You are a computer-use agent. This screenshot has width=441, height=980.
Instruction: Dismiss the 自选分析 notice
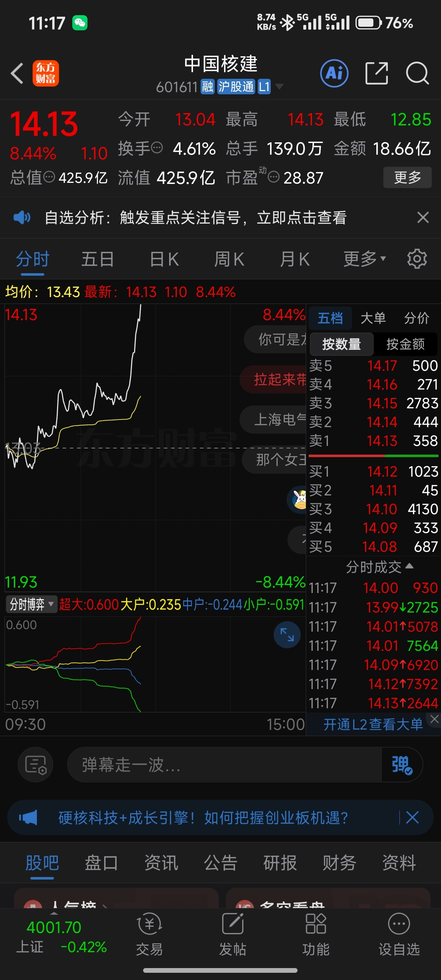[x=423, y=218]
